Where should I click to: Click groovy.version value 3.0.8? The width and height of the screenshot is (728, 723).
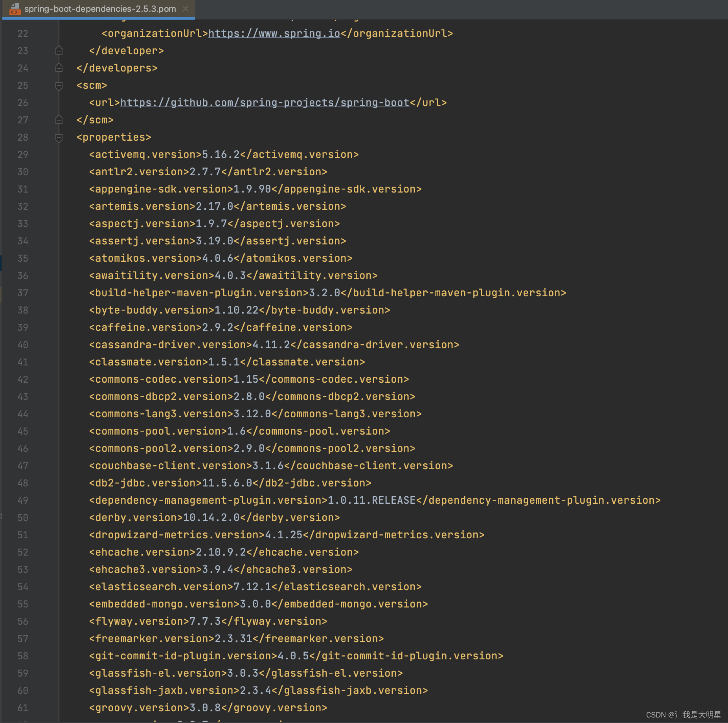205,708
